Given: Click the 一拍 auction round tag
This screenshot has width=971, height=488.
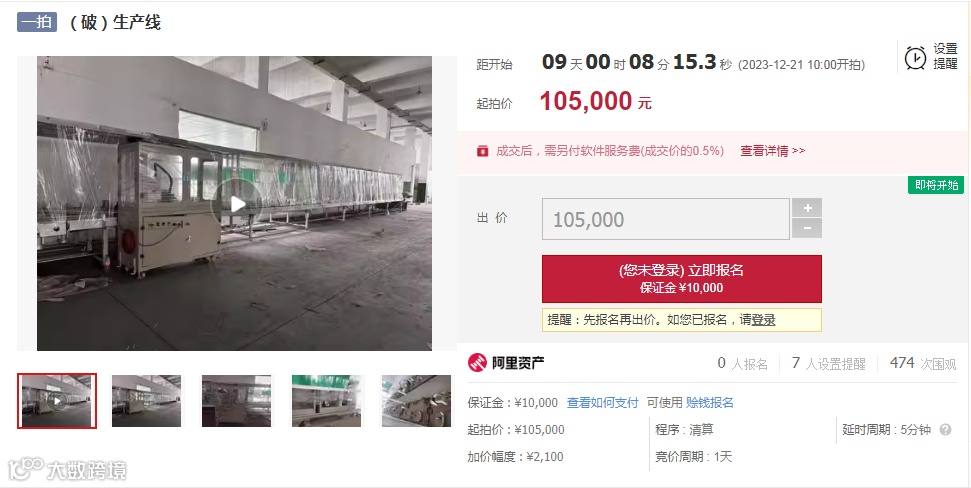Looking at the screenshot, I should click(x=37, y=22).
